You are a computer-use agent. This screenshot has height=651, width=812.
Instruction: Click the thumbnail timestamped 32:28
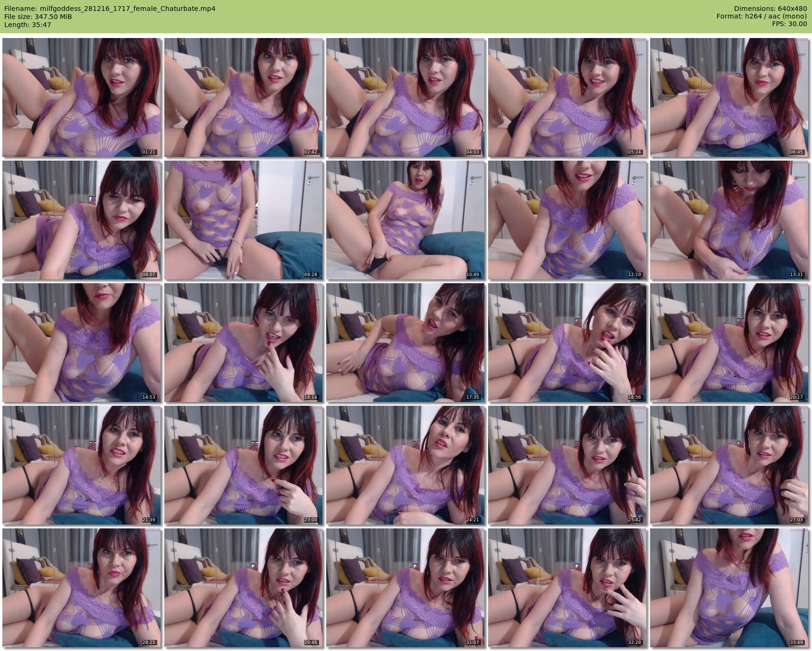click(567, 588)
